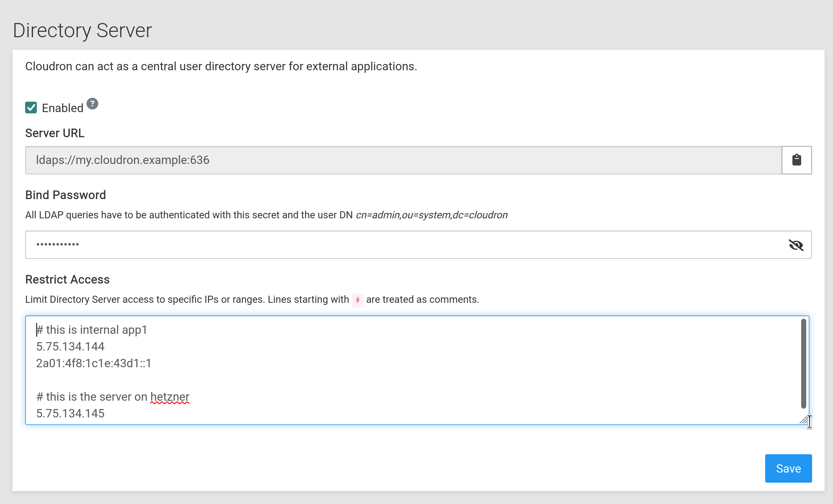Click the Restrict Access textarea scrollbar
833x504 pixels.
click(803, 363)
